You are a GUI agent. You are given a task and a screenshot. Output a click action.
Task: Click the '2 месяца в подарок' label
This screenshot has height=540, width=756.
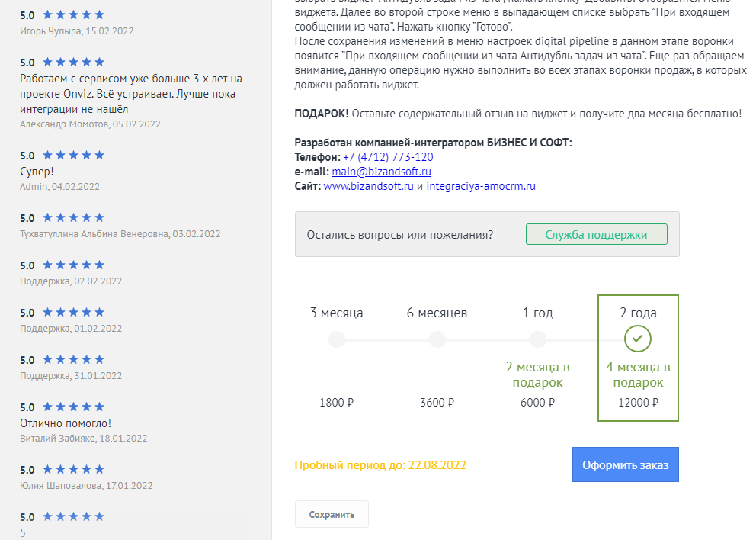[x=537, y=374]
